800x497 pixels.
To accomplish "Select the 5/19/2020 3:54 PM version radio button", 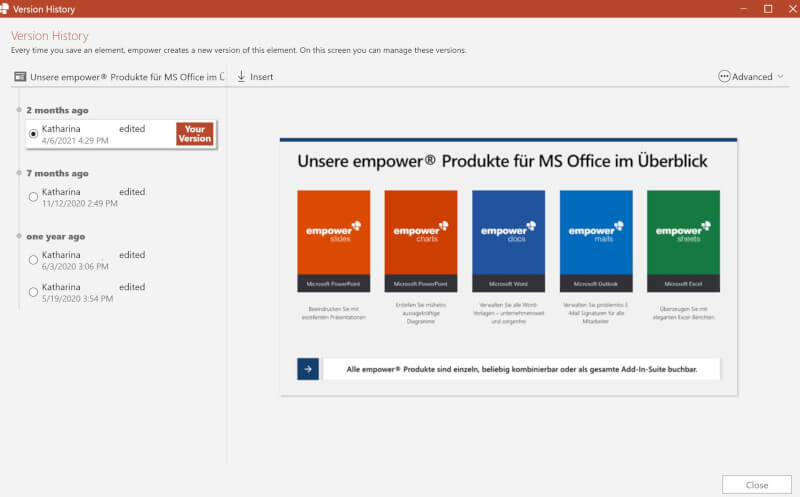I will 33,292.
